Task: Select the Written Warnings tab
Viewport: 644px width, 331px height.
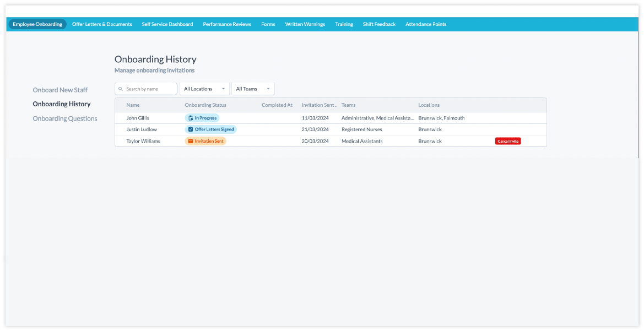Action: [305, 24]
